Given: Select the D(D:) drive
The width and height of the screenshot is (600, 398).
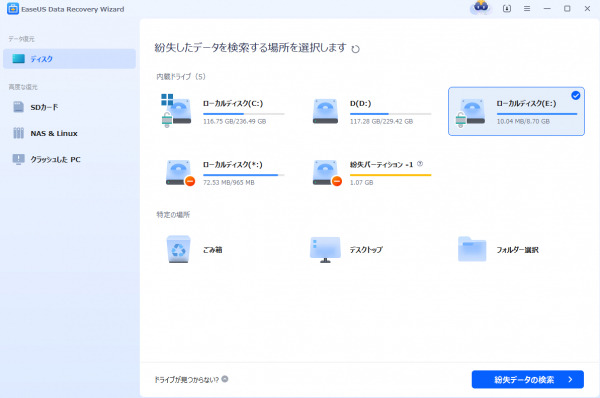Looking at the screenshot, I should point(371,111).
